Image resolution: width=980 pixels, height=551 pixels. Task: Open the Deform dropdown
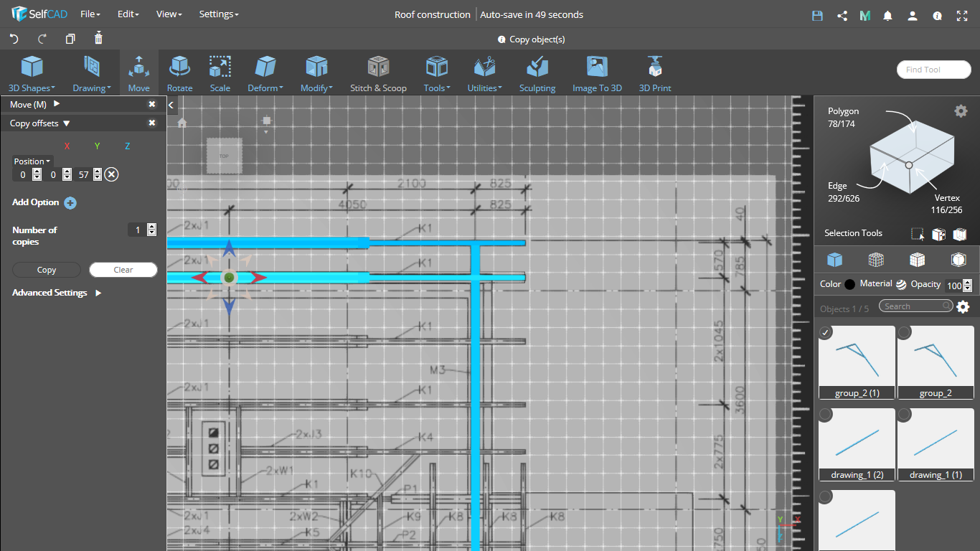click(x=265, y=74)
